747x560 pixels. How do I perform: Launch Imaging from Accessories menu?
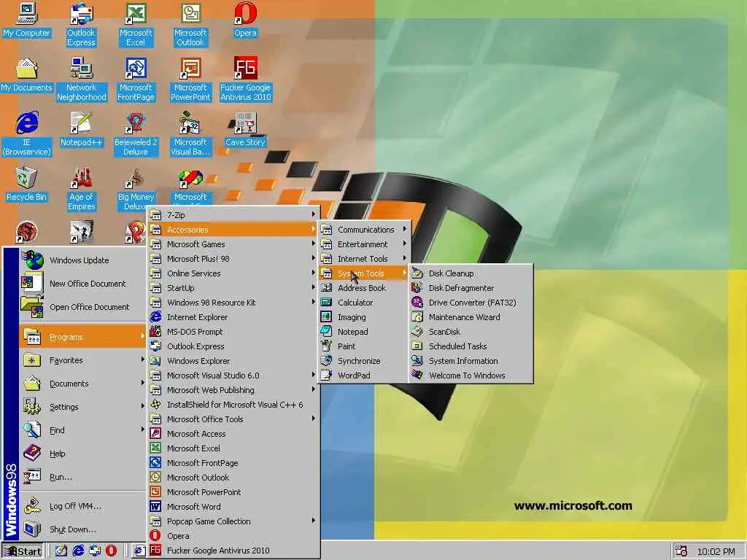click(x=365, y=317)
